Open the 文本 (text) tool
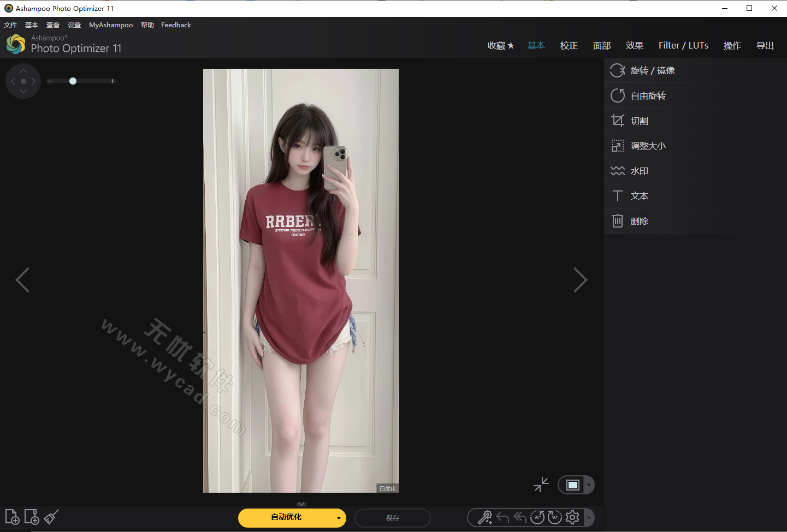The width and height of the screenshot is (787, 532). (640, 195)
